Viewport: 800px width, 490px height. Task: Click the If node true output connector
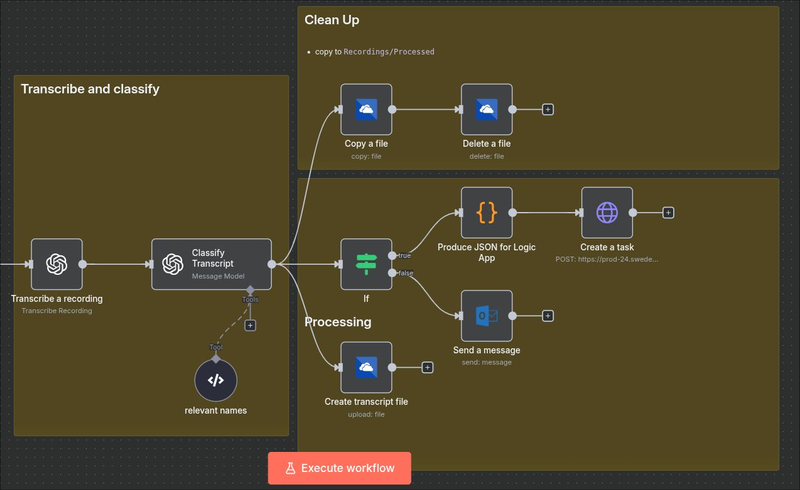coord(392,255)
